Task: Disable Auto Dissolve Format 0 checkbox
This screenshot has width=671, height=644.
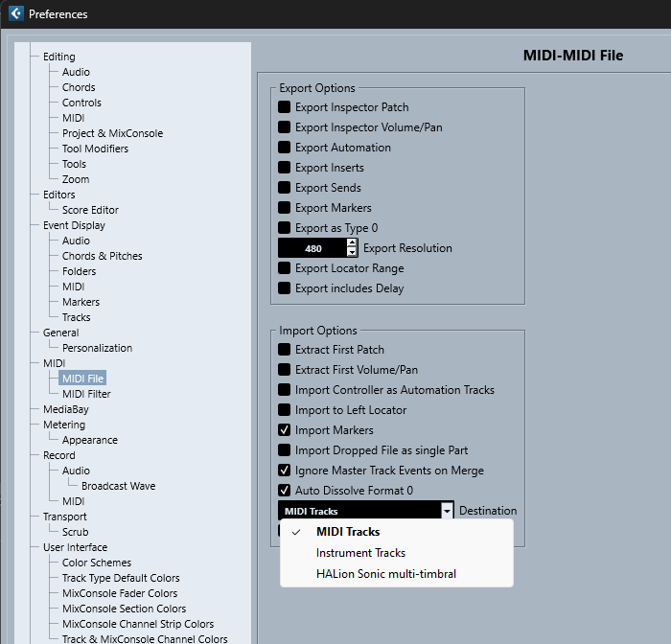Action: [284, 491]
